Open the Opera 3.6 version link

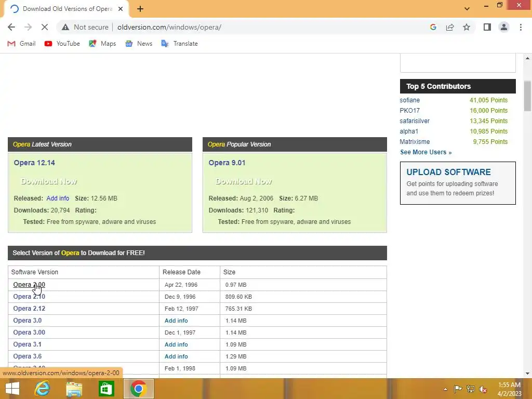[28, 356]
